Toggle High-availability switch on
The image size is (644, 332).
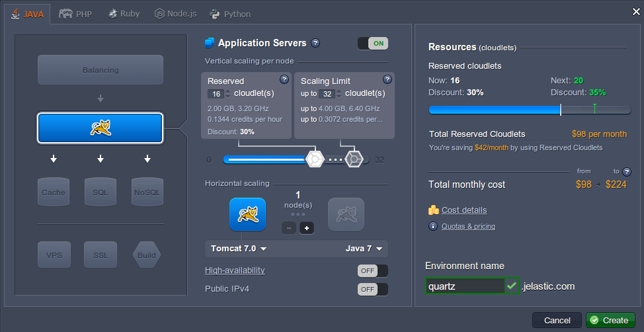coord(373,271)
